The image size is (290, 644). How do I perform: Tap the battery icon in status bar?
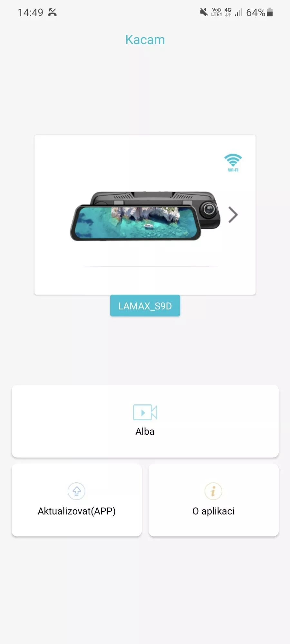click(x=270, y=12)
